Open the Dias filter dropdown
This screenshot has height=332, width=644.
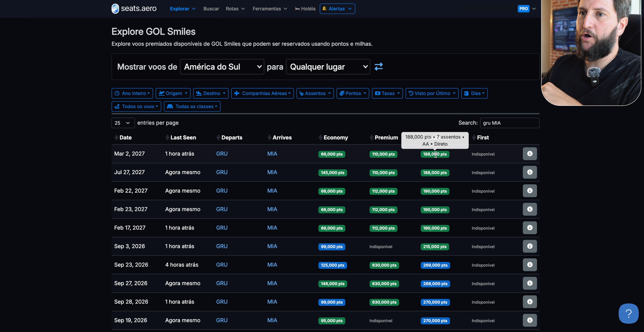coord(475,93)
